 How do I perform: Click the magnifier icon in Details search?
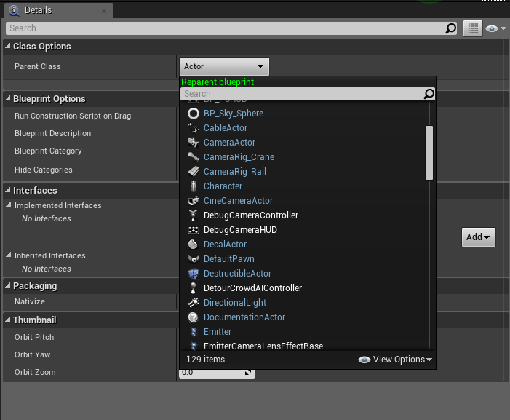pyautogui.click(x=450, y=28)
